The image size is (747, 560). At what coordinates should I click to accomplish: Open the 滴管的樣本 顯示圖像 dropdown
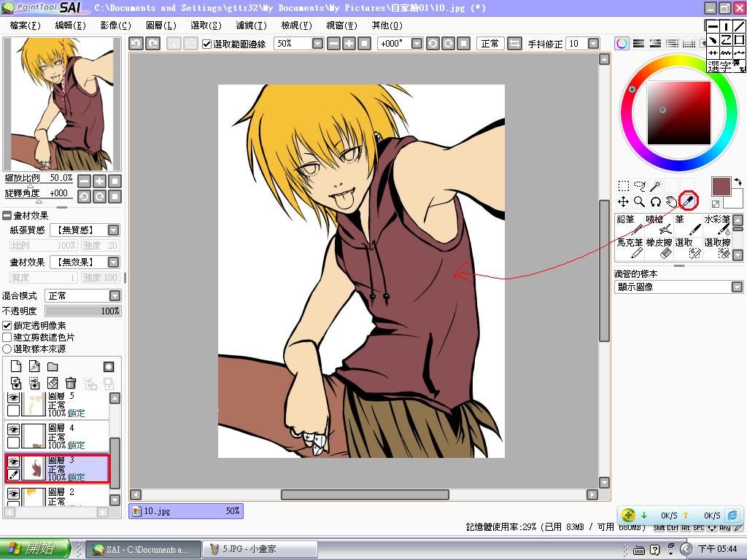tap(737, 287)
